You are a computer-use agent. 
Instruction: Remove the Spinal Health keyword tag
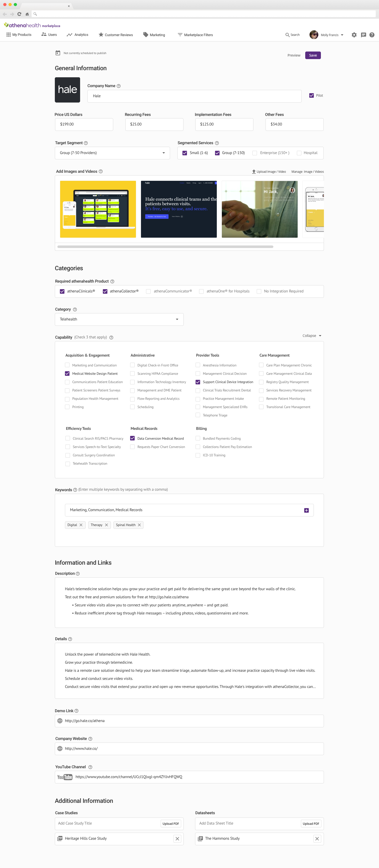[x=139, y=525]
